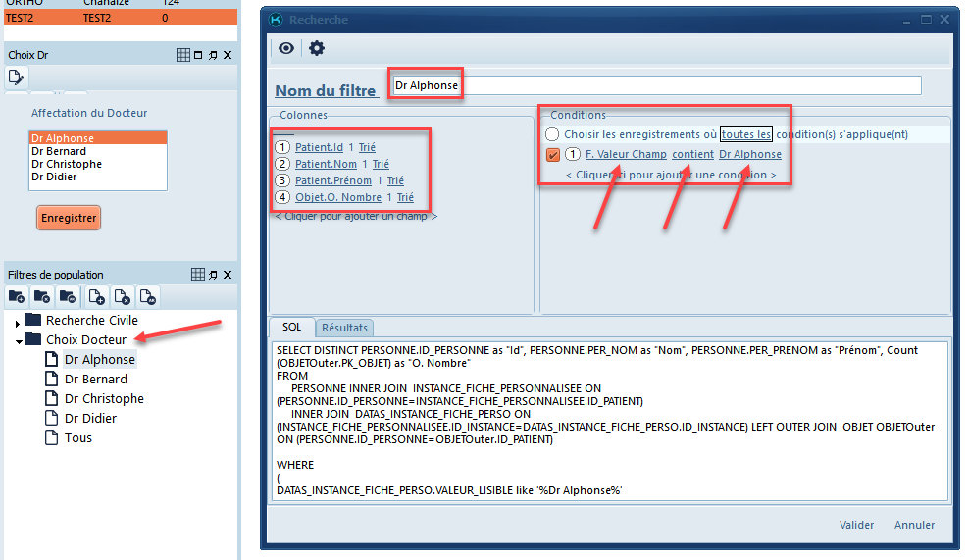Expand the Recherche Civile folder
The height and width of the screenshot is (560, 968).
pyautogui.click(x=17, y=322)
